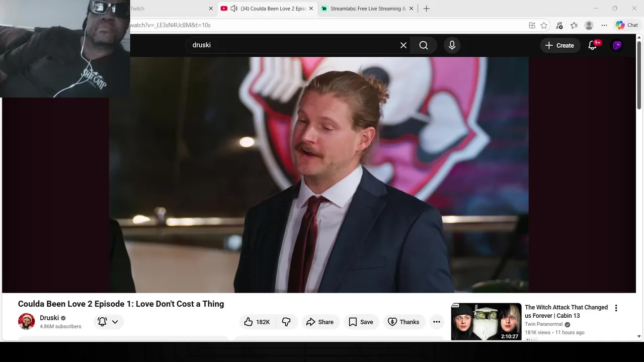
Task: Click the scrollbar up arrow
Action: click(x=639, y=37)
